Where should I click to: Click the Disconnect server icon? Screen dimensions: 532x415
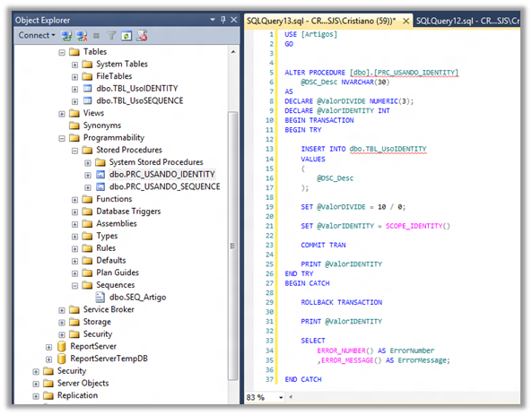click(82, 35)
